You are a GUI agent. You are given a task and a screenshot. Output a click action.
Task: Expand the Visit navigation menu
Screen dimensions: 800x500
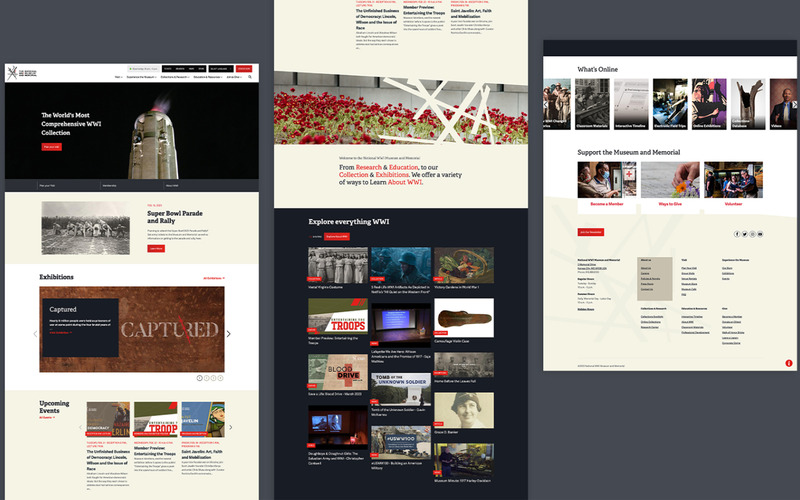coord(119,77)
